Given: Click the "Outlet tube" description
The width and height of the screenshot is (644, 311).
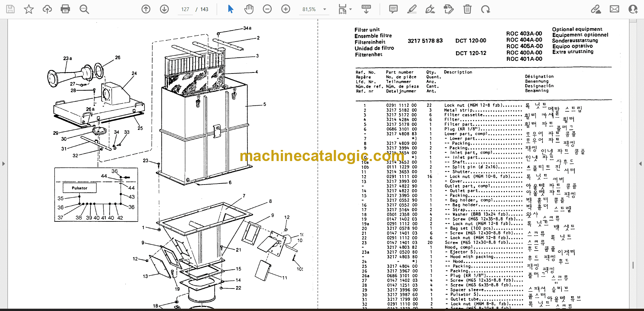Looking at the screenshot, I should pyautogui.click(x=465, y=299).
